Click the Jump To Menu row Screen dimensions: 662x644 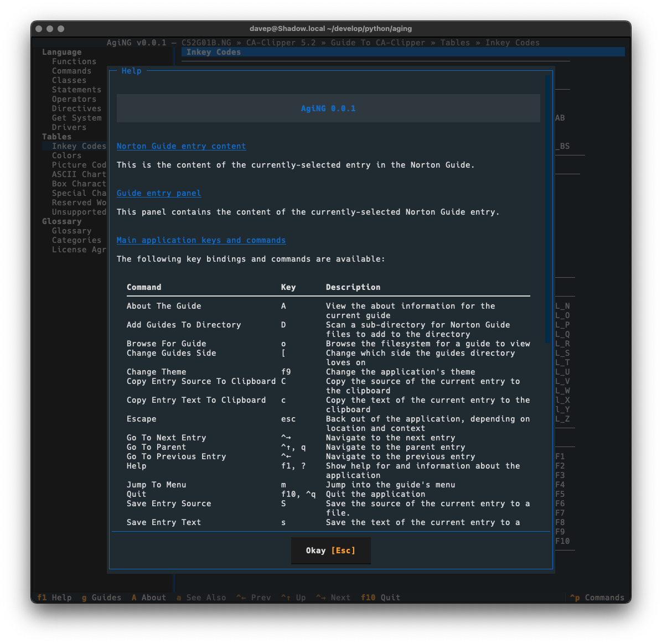[x=328, y=485]
